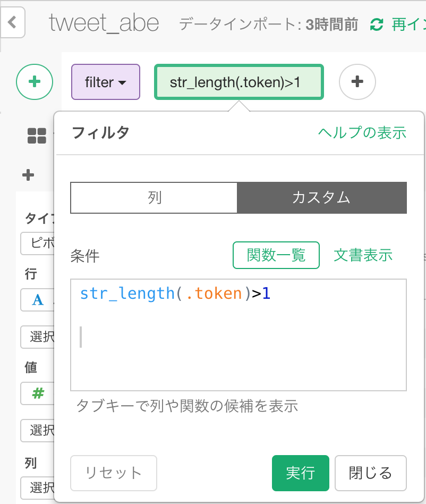Click the ヘルプの表示 link
This screenshot has width=426, height=504.
(x=362, y=133)
